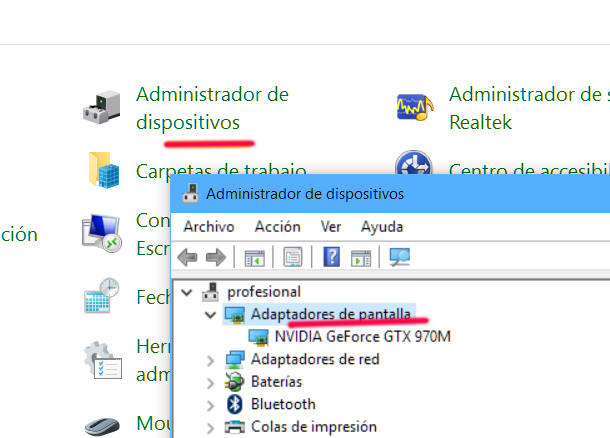Open Carpetas de trabajo link
The image size is (610, 438).
(221, 170)
